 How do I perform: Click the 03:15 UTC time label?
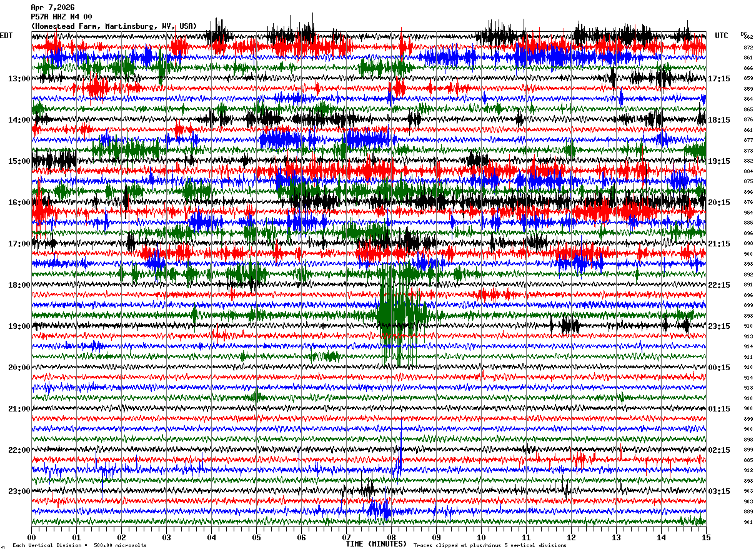719,491
